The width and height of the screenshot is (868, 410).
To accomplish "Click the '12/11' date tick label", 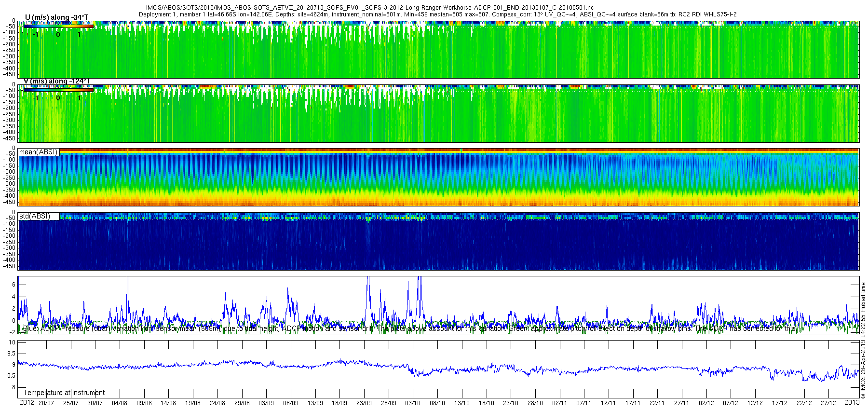I will (x=609, y=403).
